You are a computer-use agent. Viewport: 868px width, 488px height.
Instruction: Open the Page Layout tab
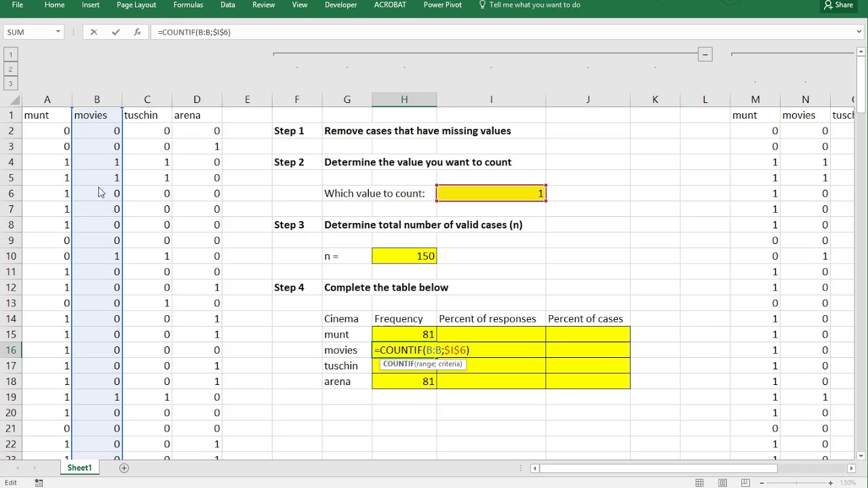pyautogui.click(x=136, y=5)
